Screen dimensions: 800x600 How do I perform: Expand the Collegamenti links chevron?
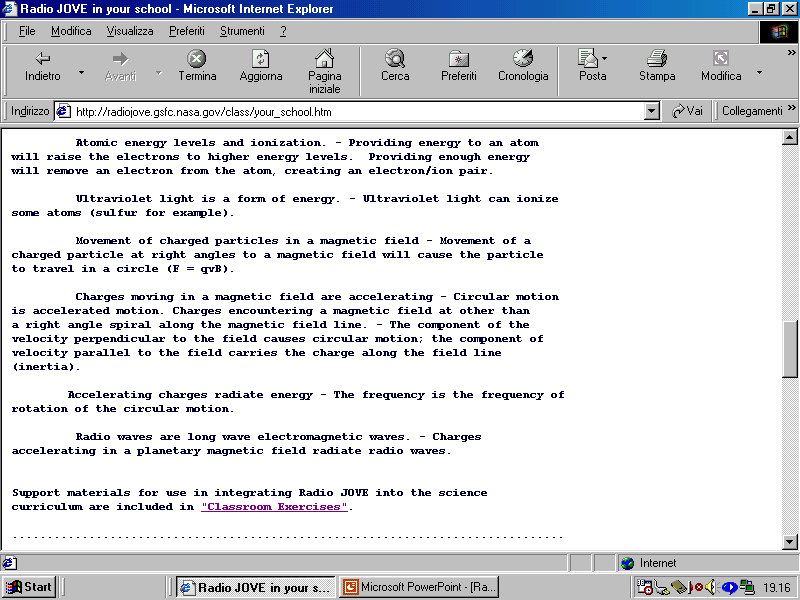tap(791, 110)
